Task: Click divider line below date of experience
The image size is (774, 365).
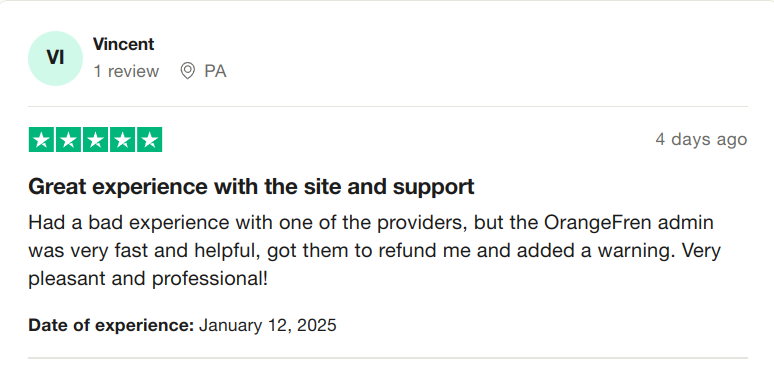Action: 387,358
